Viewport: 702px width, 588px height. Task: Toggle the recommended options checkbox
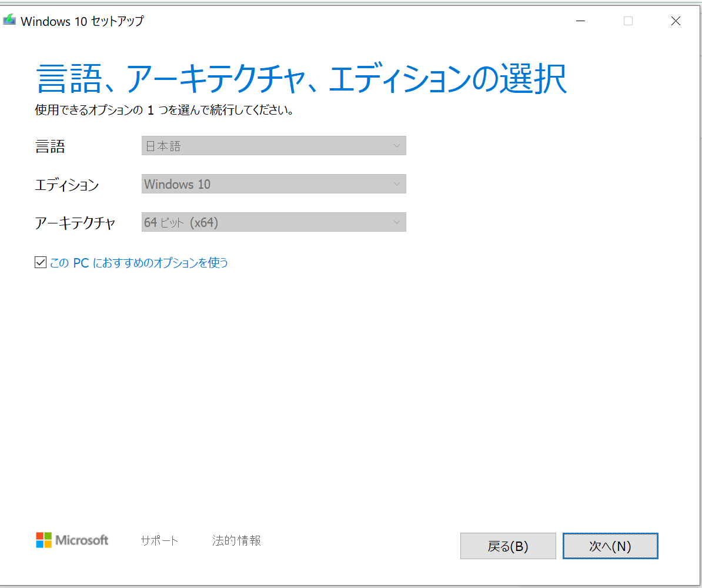tap(41, 262)
